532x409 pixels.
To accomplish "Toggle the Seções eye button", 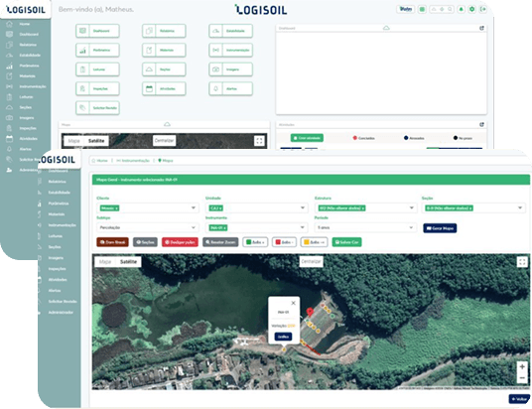I will pyautogui.click(x=145, y=242).
